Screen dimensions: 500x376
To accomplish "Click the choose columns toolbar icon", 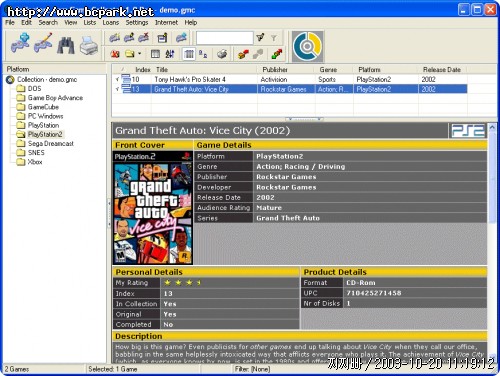I will [155, 54].
